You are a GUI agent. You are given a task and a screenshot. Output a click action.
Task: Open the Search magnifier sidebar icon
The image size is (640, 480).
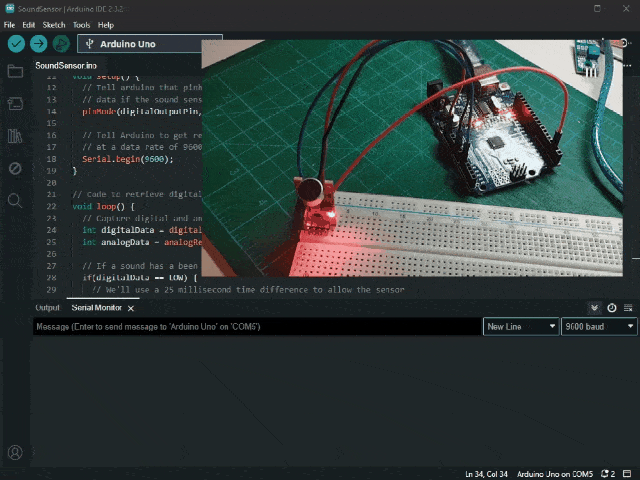coord(15,200)
